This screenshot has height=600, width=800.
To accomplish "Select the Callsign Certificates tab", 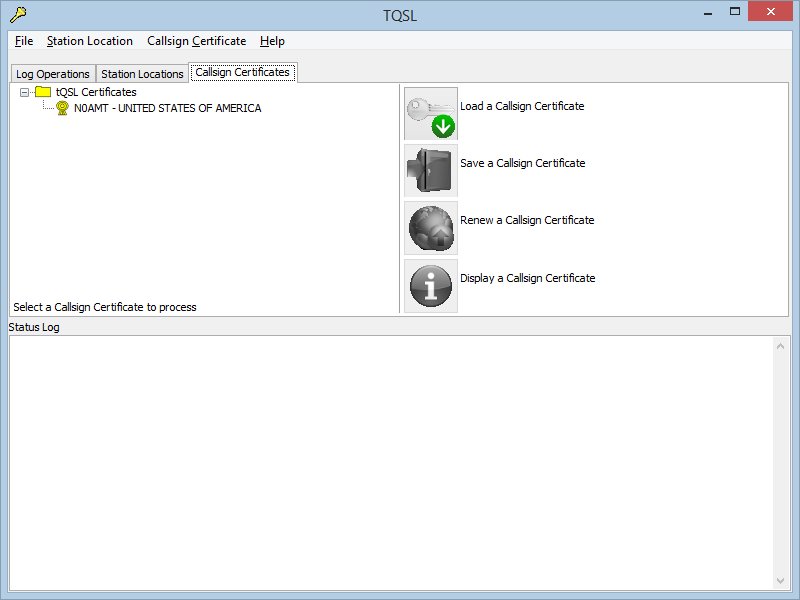I will click(242, 72).
